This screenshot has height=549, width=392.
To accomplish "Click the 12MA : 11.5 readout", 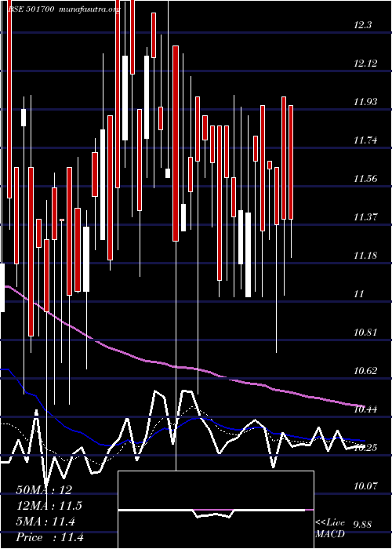I will click(x=49, y=506).
